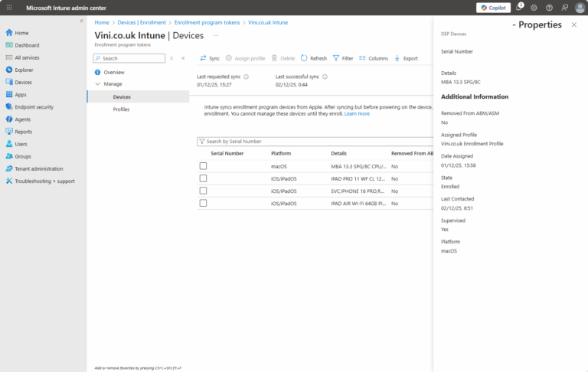Image resolution: width=588 pixels, height=372 pixels.
Task: Clear the blade search with X
Action: click(x=171, y=58)
